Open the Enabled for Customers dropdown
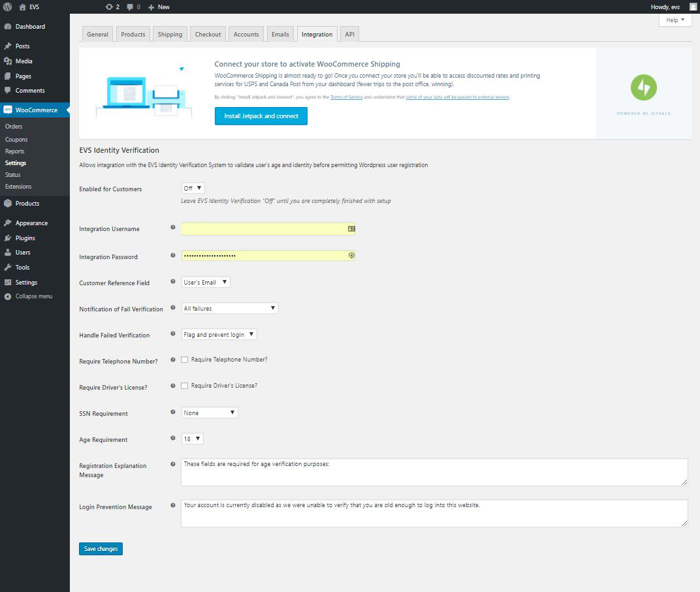Viewport: 700px width, 592px height. click(x=193, y=188)
